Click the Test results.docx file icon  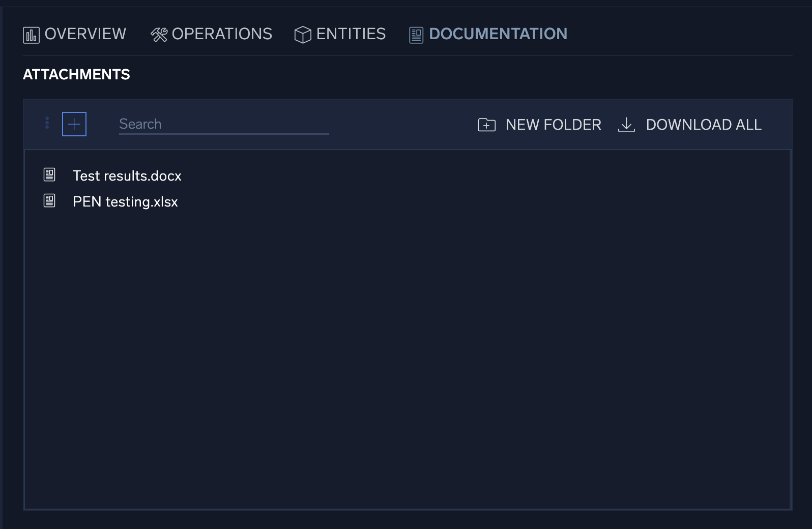pyautogui.click(x=49, y=175)
